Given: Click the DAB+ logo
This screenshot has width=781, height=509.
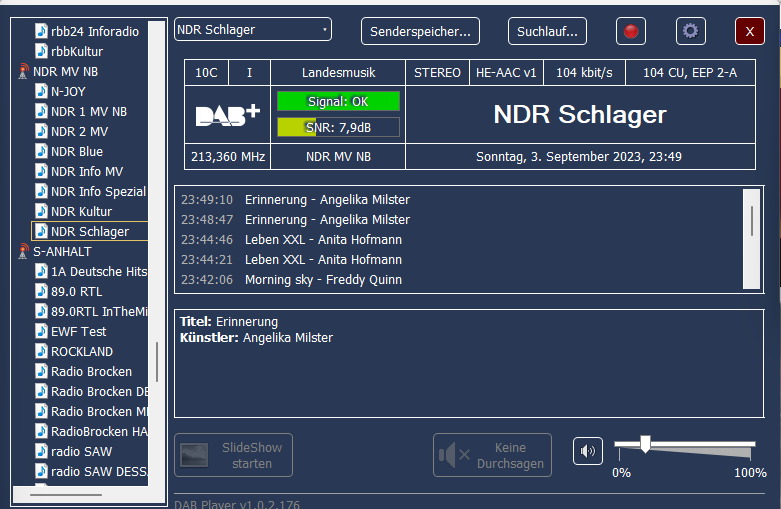Looking at the screenshot, I should pyautogui.click(x=228, y=116).
